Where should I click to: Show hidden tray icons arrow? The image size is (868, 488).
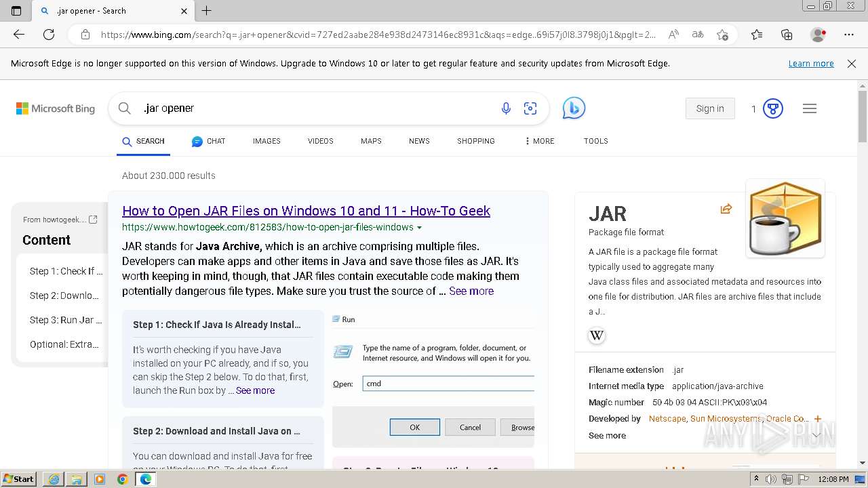(x=757, y=479)
